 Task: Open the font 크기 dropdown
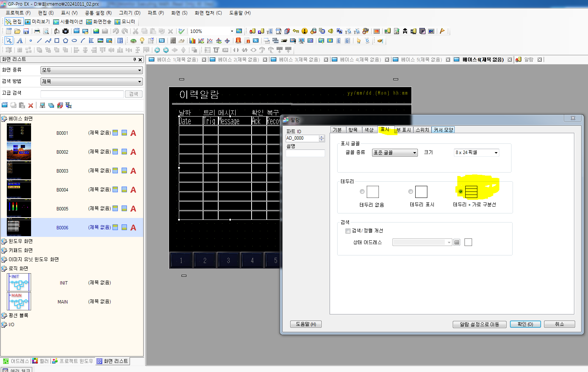click(476, 153)
